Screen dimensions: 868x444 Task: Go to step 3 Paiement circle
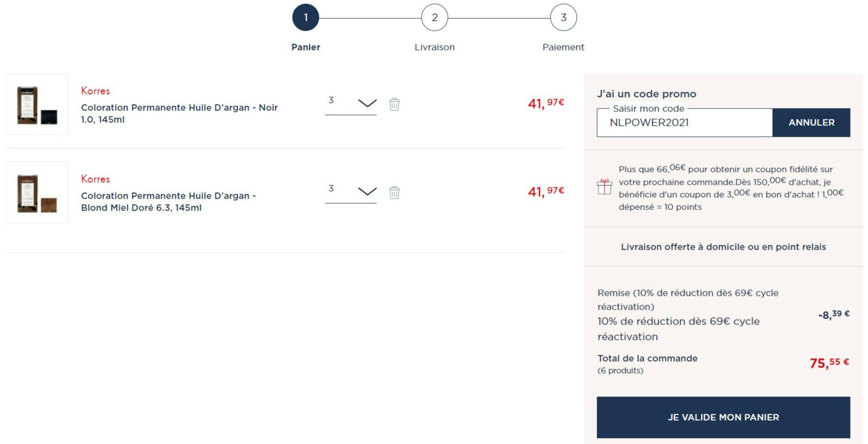(x=563, y=18)
